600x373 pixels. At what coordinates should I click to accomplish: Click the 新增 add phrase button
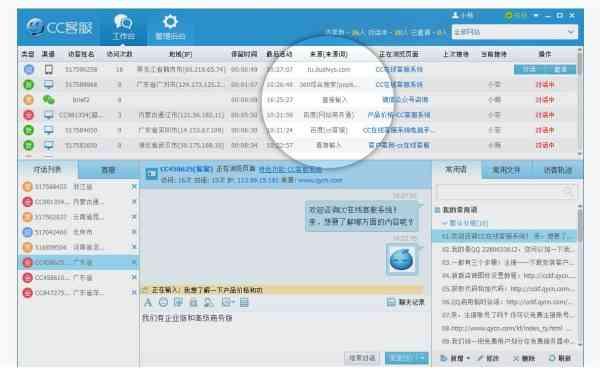(454, 358)
